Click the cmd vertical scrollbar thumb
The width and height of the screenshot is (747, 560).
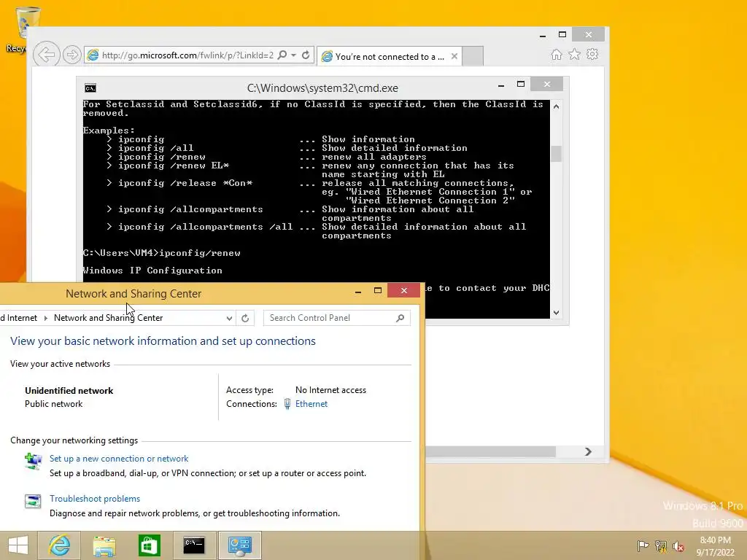click(x=556, y=154)
